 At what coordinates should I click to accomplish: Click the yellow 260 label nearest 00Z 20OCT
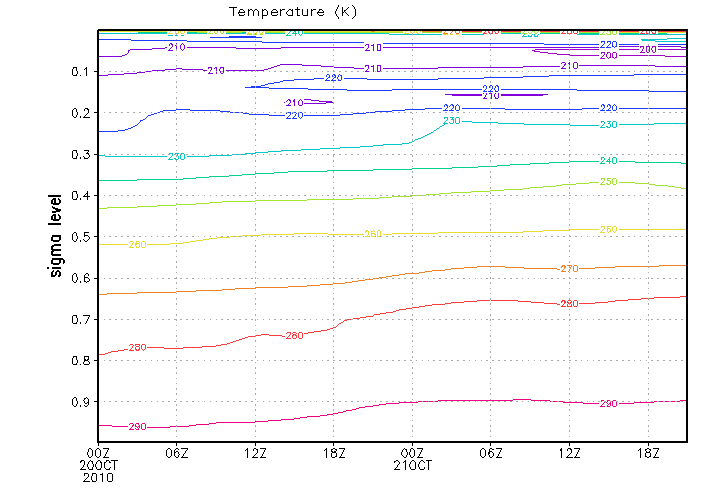coord(137,245)
